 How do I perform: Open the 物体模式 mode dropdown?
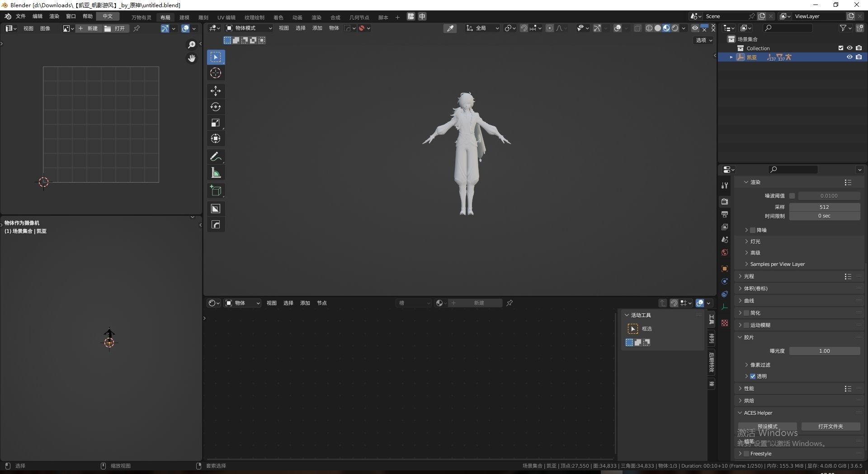coord(249,28)
